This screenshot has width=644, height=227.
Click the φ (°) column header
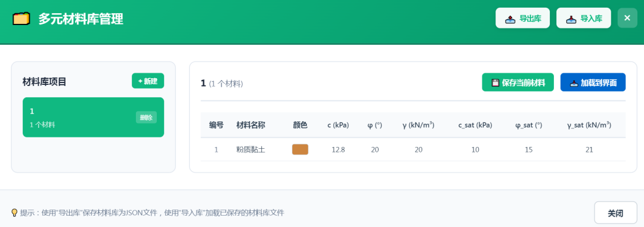(x=374, y=125)
